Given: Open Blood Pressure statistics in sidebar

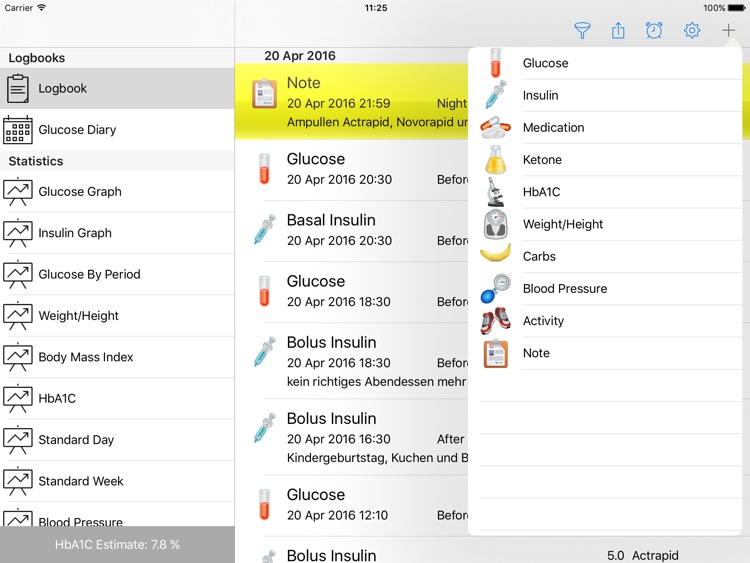Looking at the screenshot, I should point(117,515).
